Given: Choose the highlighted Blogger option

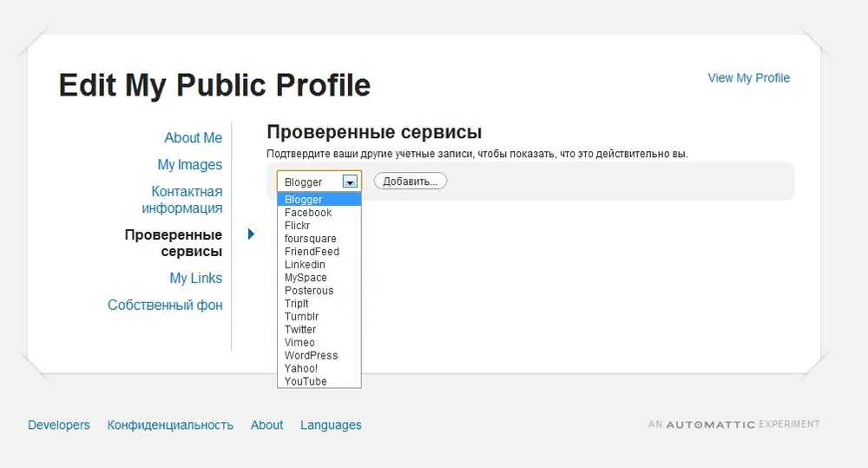Looking at the screenshot, I should pos(304,200).
